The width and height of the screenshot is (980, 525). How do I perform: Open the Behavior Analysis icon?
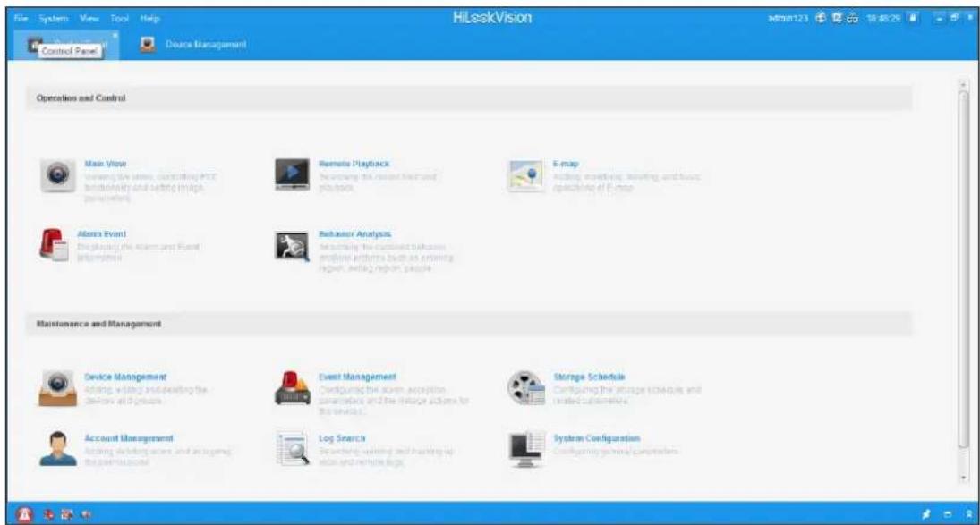(292, 246)
